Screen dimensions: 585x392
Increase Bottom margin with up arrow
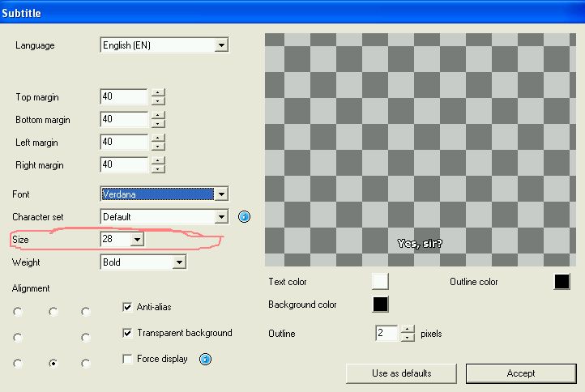(x=158, y=116)
